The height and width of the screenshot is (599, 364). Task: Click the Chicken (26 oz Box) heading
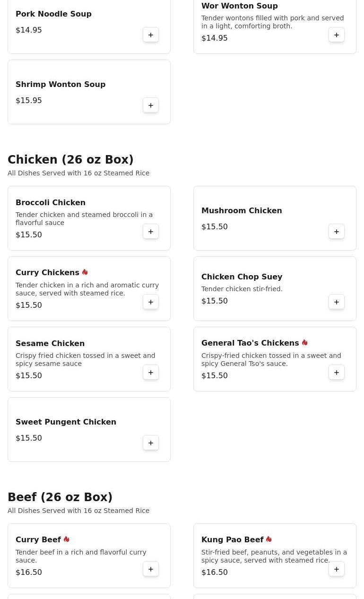(70, 160)
